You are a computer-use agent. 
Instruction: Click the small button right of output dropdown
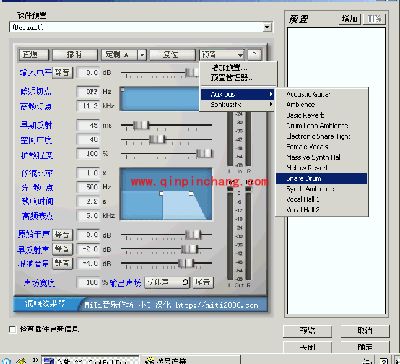point(203,283)
